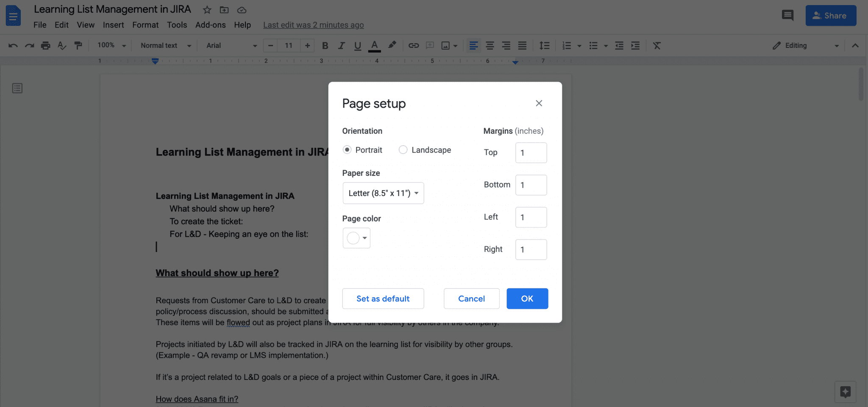Screen dimensions: 868x407
Task: Click the clear formatting icon
Action: click(657, 46)
